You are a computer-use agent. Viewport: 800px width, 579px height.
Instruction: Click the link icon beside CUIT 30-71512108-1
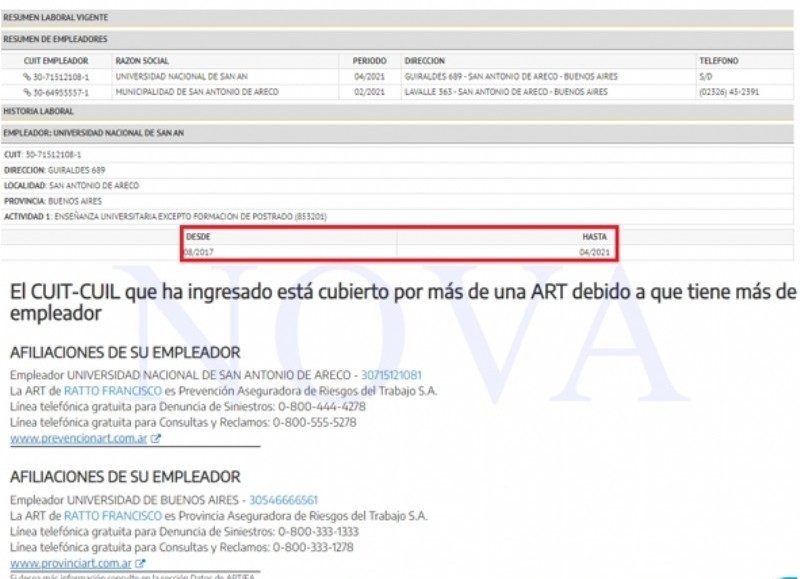click(x=27, y=77)
